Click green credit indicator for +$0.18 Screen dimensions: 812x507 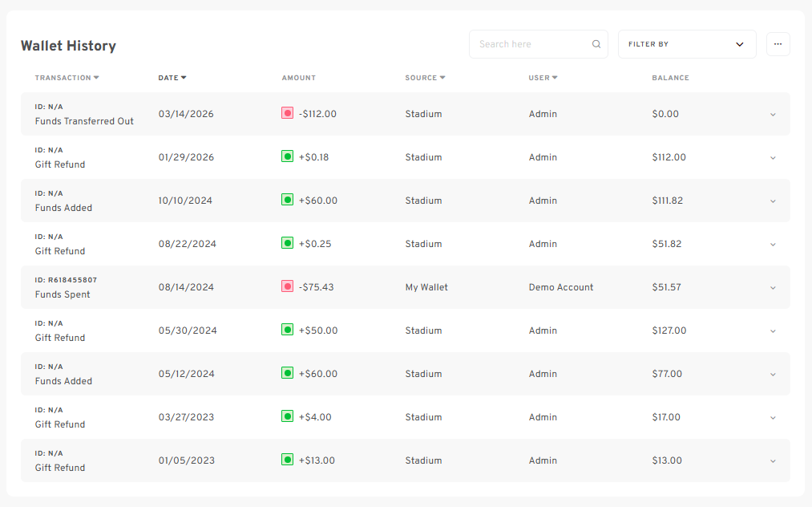[x=287, y=157]
